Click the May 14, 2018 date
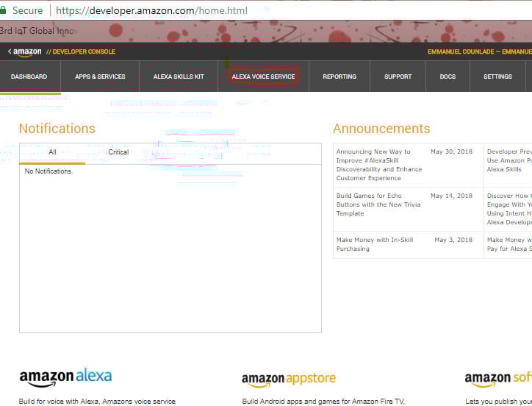 click(x=452, y=196)
